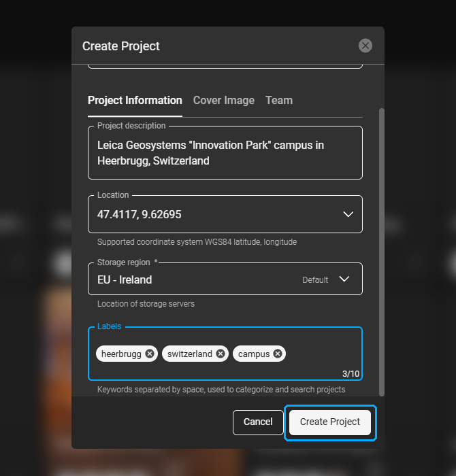Switch to the Project Information tab

(x=135, y=101)
